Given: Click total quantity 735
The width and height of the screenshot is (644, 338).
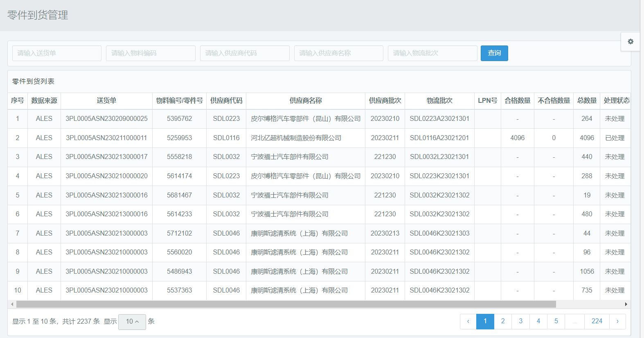Looking at the screenshot, I should 587,290.
